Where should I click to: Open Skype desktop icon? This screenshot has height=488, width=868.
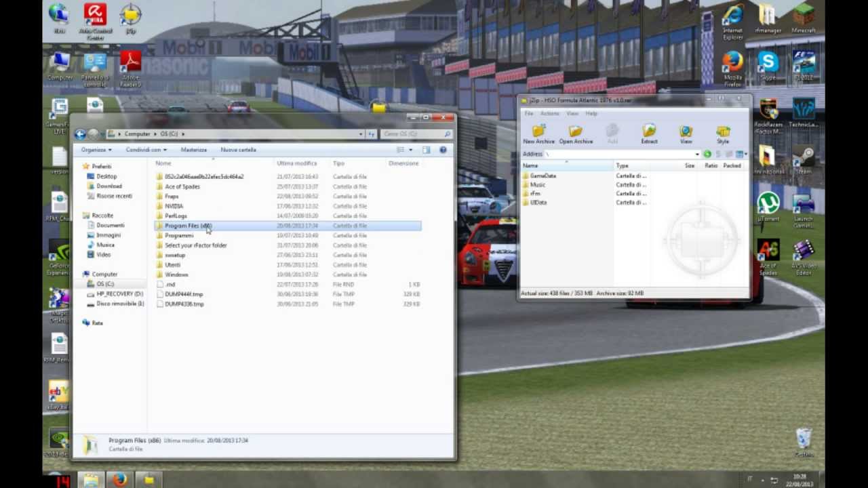[x=768, y=66]
